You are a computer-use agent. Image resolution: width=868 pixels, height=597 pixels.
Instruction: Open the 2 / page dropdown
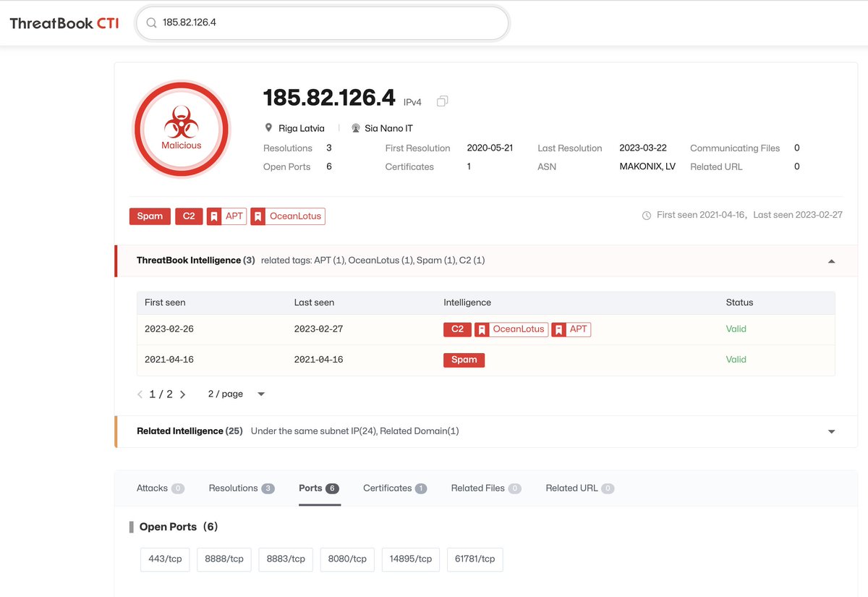(x=234, y=394)
